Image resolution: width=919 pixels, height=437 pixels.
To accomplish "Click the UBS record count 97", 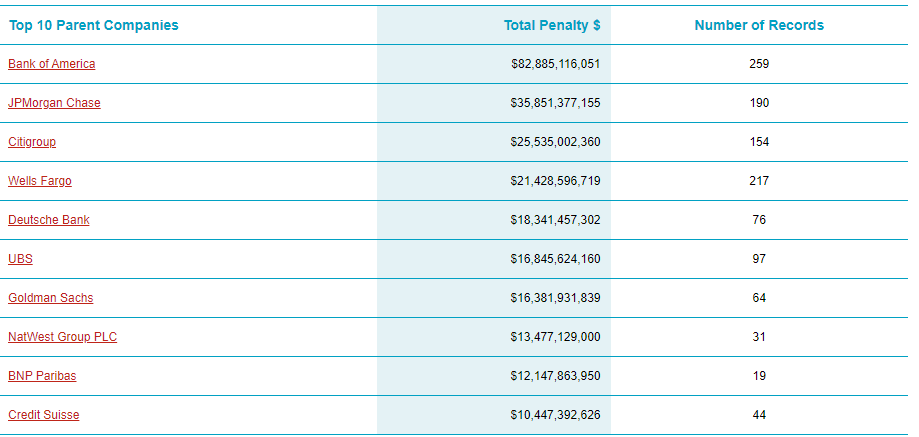I will (x=759, y=259).
